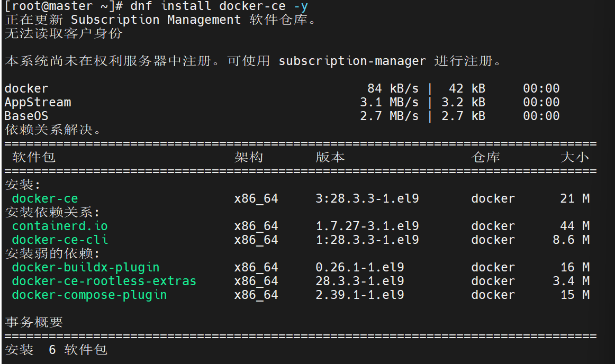Click the 'docker-ce-cli' package name

tap(60, 240)
